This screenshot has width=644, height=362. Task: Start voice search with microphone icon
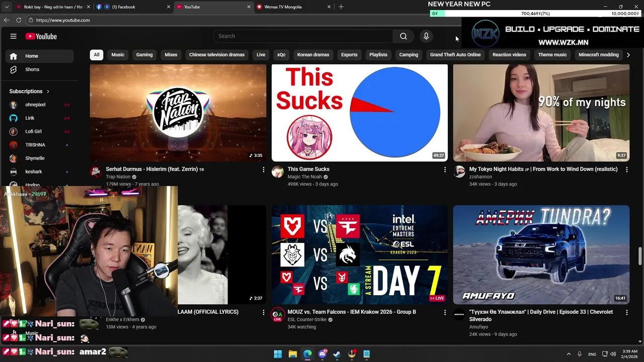[x=426, y=36]
